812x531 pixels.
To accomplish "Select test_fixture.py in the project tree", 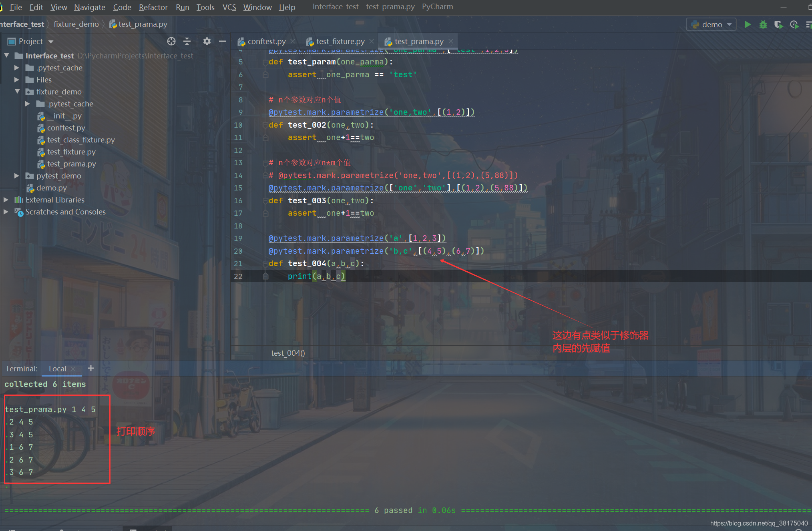I will 71,152.
